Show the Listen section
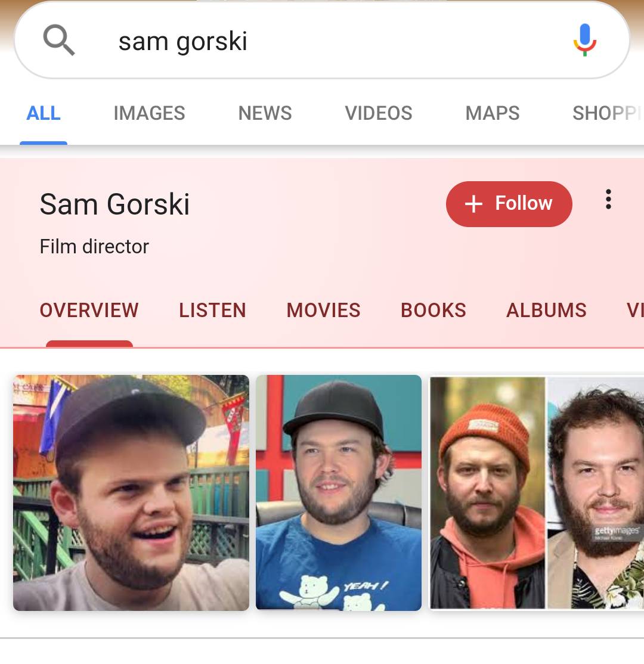 212,311
